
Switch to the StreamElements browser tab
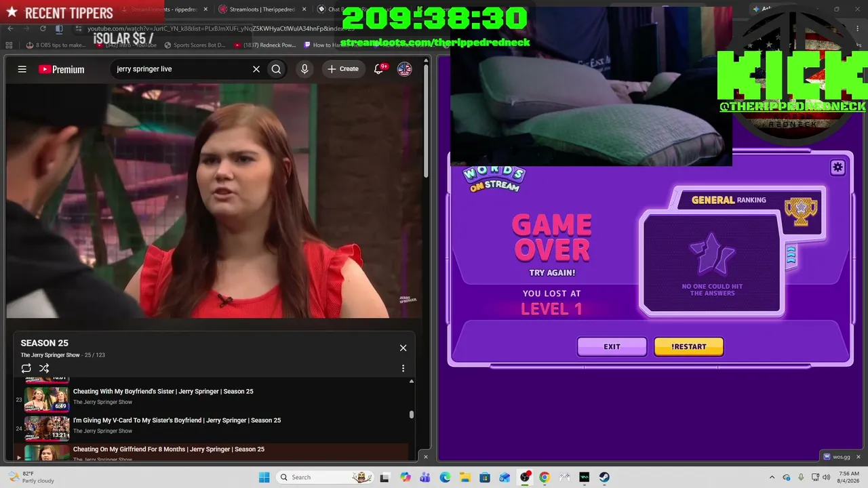[164, 9]
